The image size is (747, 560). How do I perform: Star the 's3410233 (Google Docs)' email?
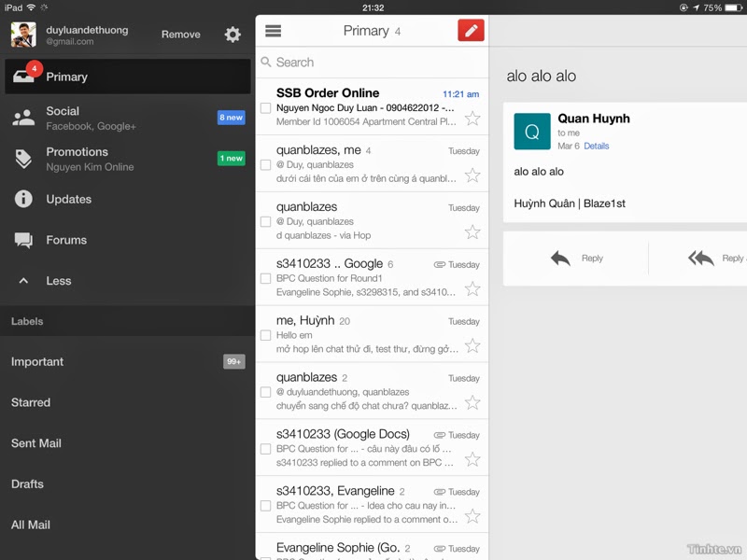(x=472, y=459)
